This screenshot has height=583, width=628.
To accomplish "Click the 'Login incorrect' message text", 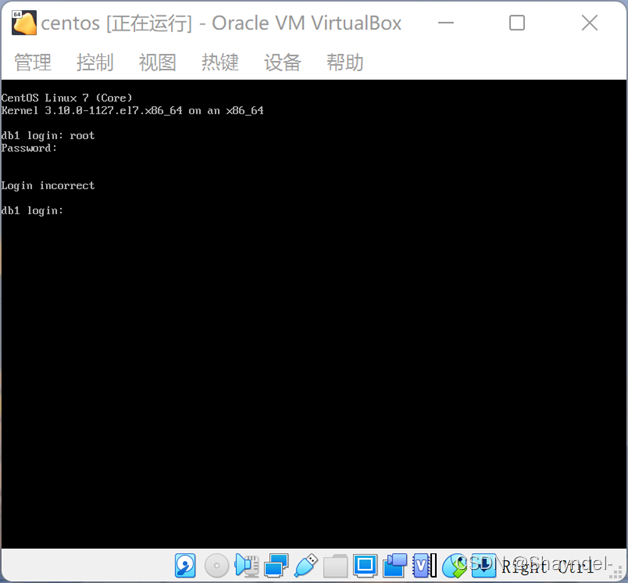I will pos(48,186).
